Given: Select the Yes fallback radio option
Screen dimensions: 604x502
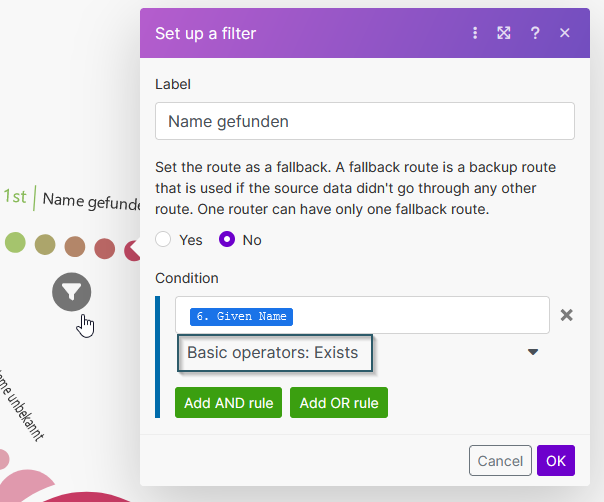Looking at the screenshot, I should point(164,240).
